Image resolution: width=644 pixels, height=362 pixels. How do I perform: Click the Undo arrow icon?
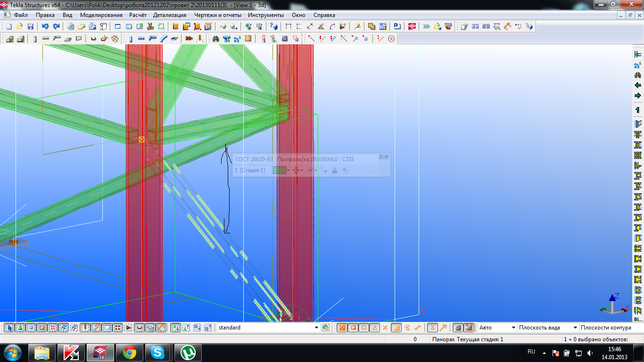(45, 26)
